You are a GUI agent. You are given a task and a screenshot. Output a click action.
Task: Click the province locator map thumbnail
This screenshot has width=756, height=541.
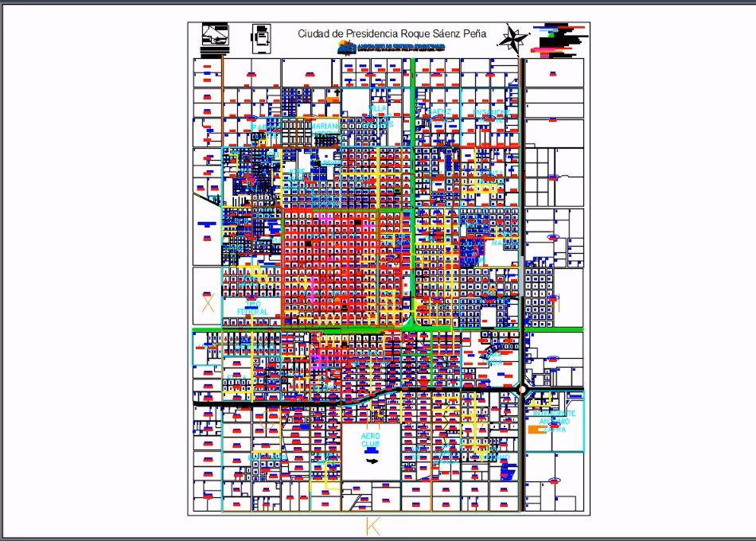click(x=215, y=38)
